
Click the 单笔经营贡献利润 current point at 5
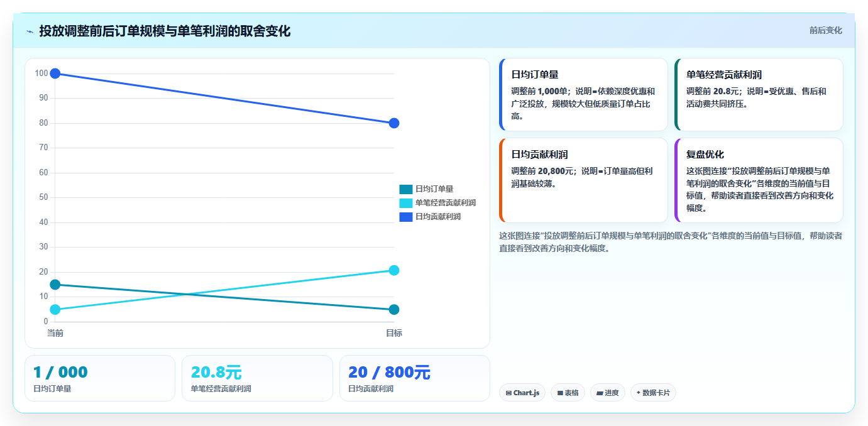[55, 310]
